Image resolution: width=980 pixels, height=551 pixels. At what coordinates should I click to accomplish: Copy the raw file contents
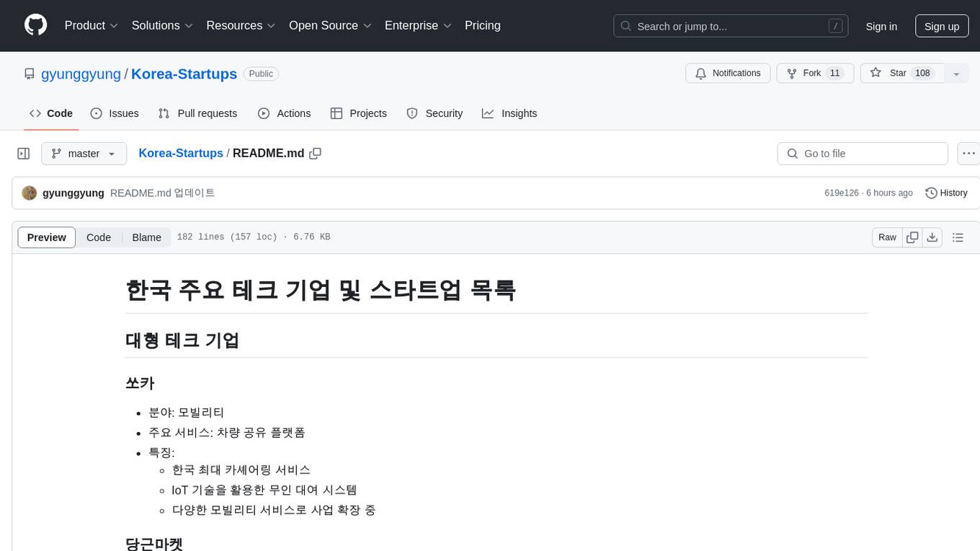(912, 237)
